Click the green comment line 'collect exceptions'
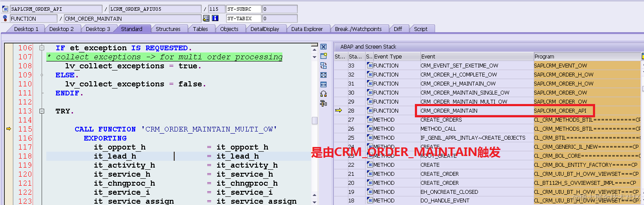 pyautogui.click(x=164, y=57)
